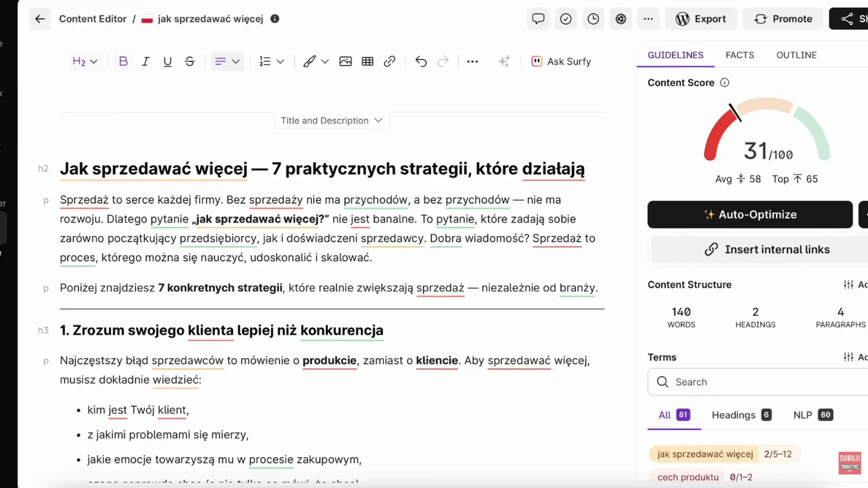Toggle italic formatting

click(x=145, y=61)
